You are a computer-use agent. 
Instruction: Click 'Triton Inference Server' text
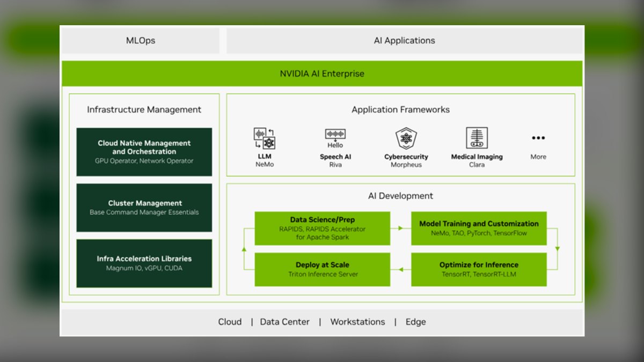coord(323,274)
